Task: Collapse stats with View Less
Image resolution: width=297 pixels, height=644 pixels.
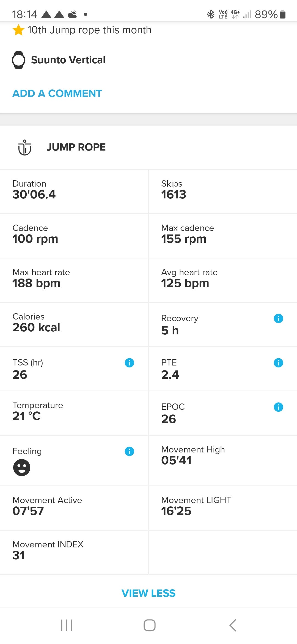Action: 148,593
